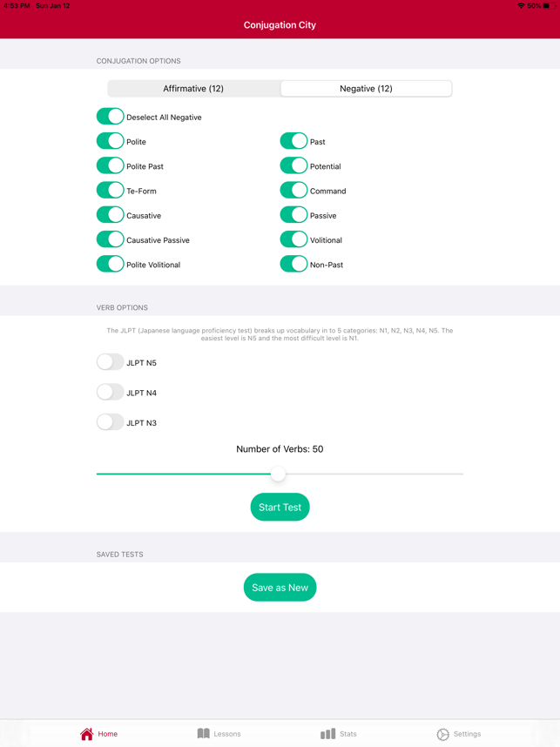560x747 pixels.
Task: Disable the Causative Passive switch
Action: click(111, 239)
